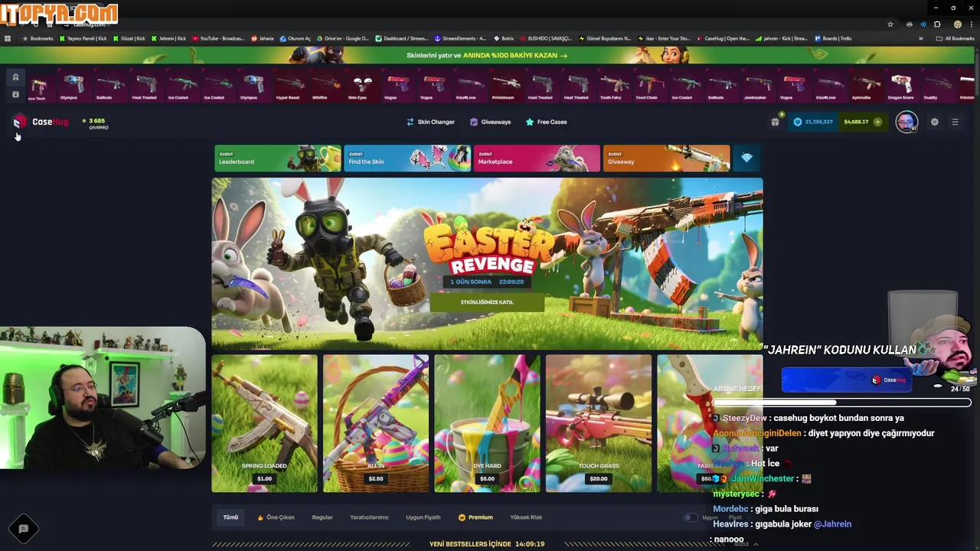
Task: Select the Uygun Fiyatlı filter tab
Action: (x=423, y=517)
